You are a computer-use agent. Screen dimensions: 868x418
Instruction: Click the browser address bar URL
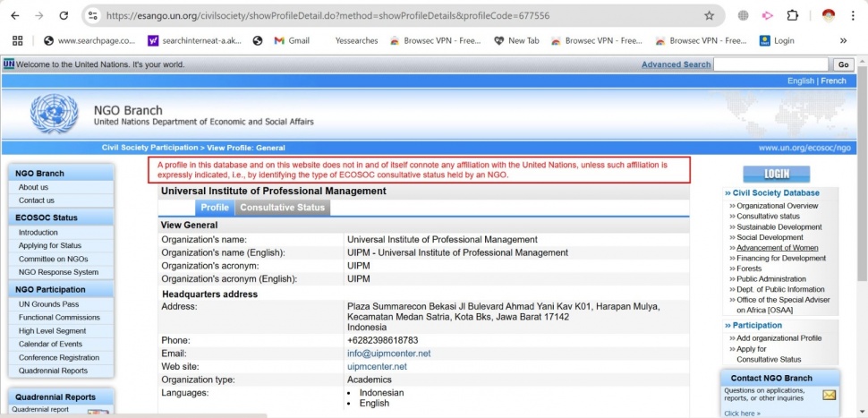(x=328, y=15)
